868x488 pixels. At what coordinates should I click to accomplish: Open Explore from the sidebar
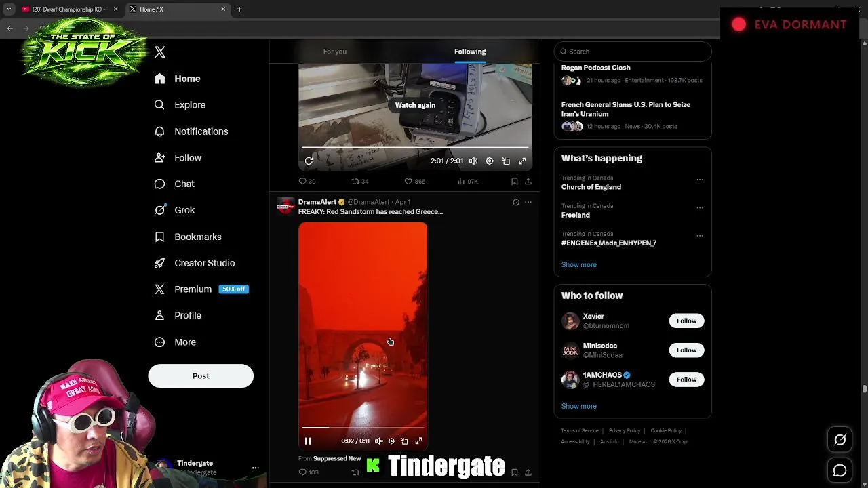(180, 105)
